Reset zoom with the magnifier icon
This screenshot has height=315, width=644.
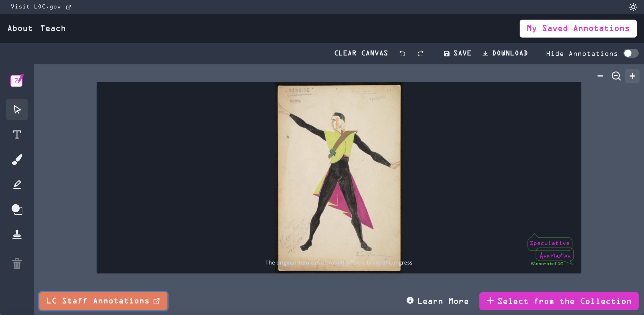point(616,76)
